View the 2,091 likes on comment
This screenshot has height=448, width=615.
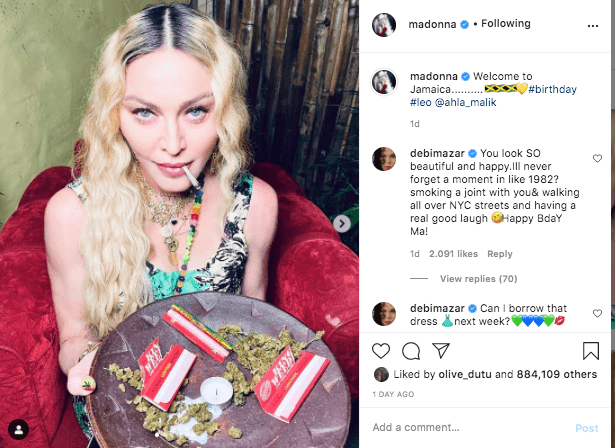(x=453, y=254)
